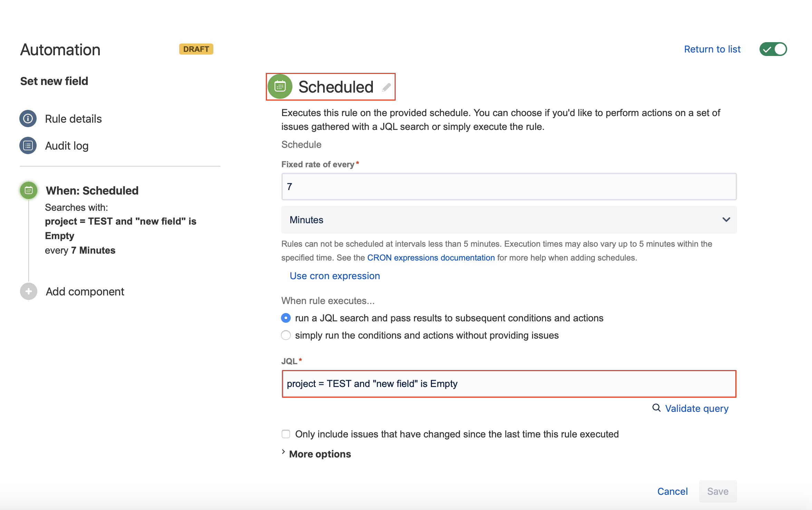Click the pencil icon beside Scheduled title

[x=386, y=87]
